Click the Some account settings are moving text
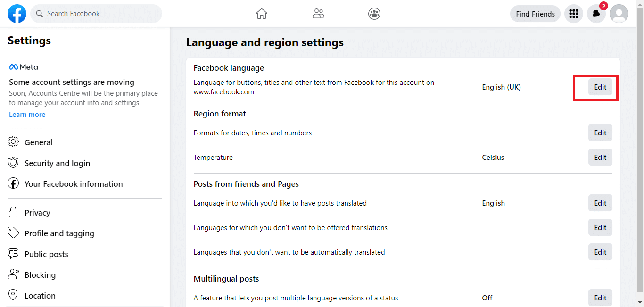 pyautogui.click(x=72, y=82)
